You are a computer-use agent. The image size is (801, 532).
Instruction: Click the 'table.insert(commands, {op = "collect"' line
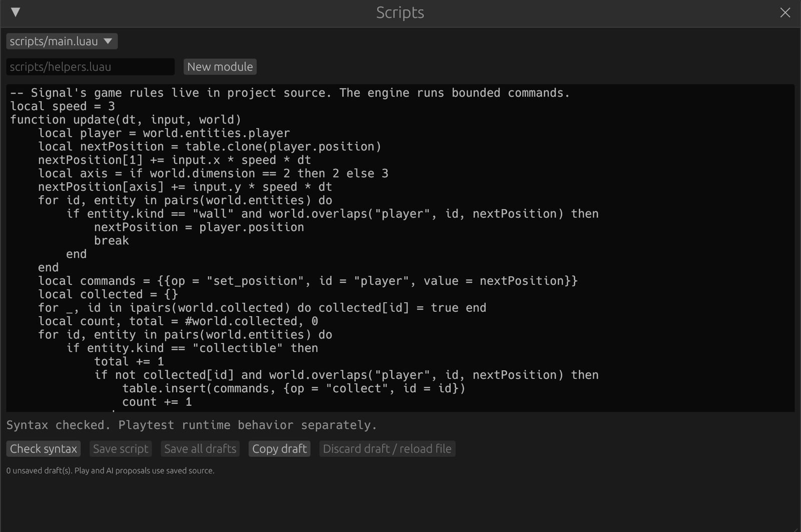click(x=294, y=388)
